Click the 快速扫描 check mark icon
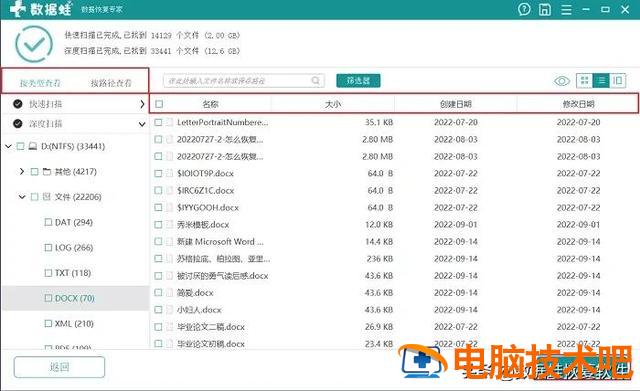Screen dimensions: 640x391 tap(18, 104)
